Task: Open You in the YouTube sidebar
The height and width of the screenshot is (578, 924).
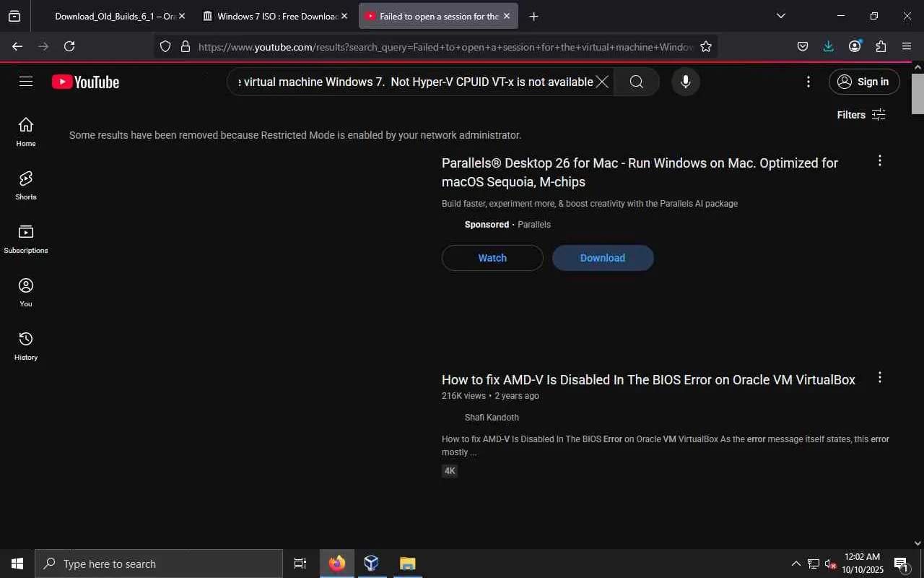Action: pyautogui.click(x=26, y=293)
